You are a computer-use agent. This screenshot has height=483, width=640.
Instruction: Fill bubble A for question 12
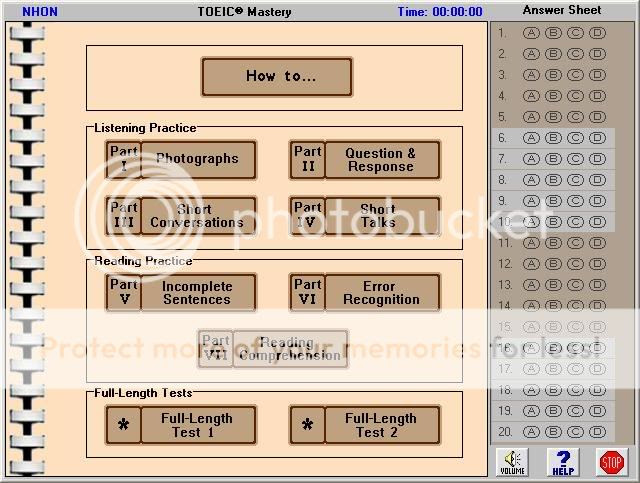(x=531, y=264)
